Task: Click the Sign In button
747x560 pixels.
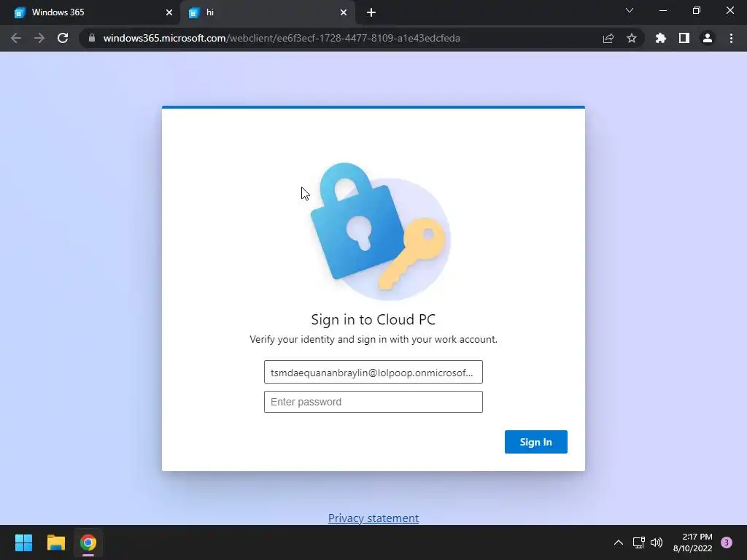Action: 536,442
